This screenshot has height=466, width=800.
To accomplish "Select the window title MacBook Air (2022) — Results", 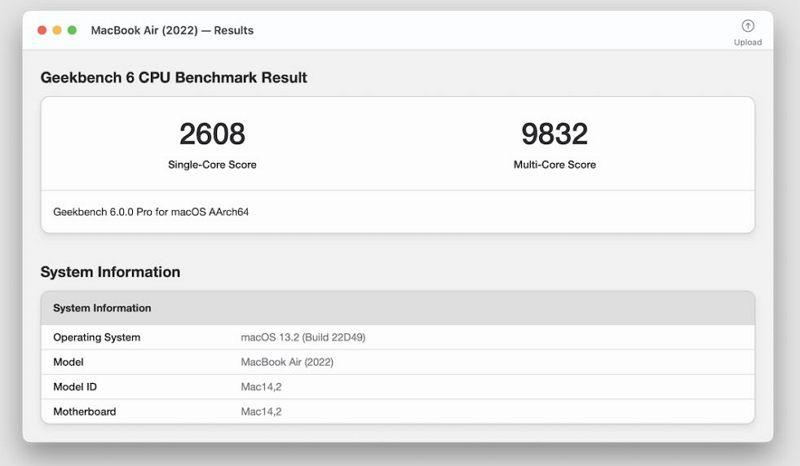I will 172,30.
